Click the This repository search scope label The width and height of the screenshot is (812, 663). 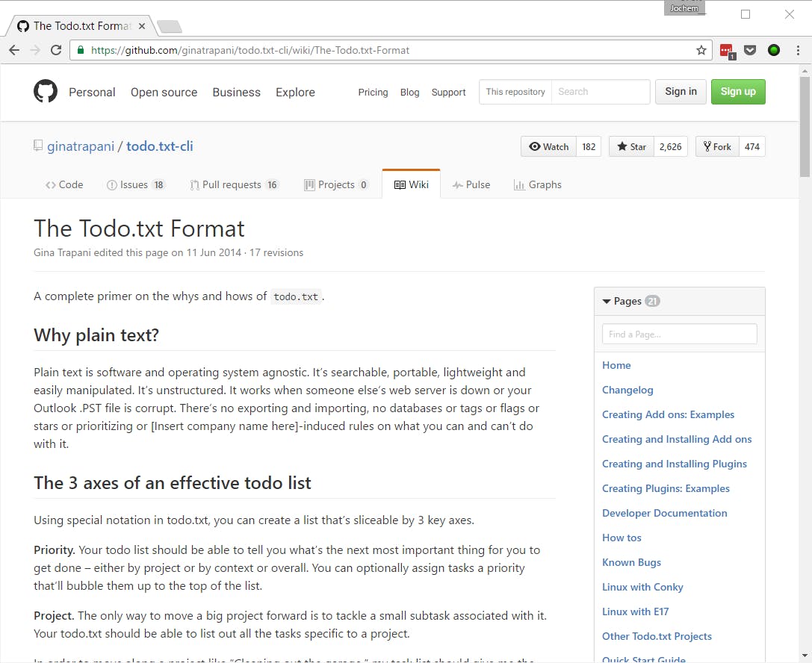click(x=515, y=92)
